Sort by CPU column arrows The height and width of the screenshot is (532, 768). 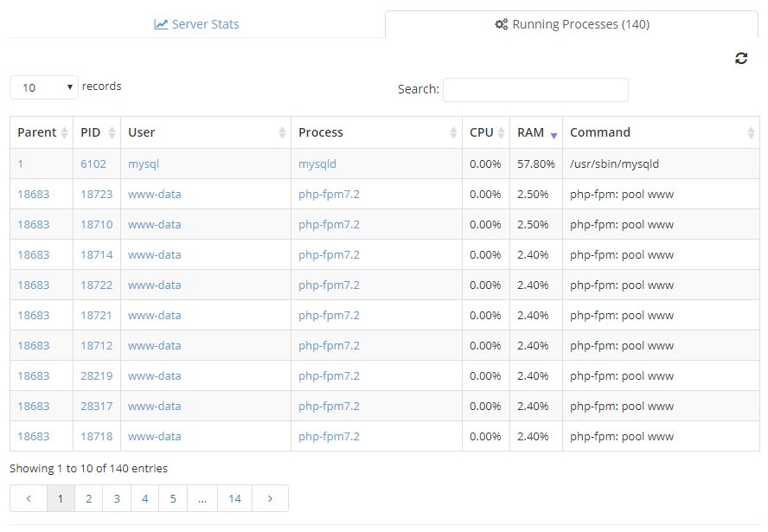click(501, 132)
